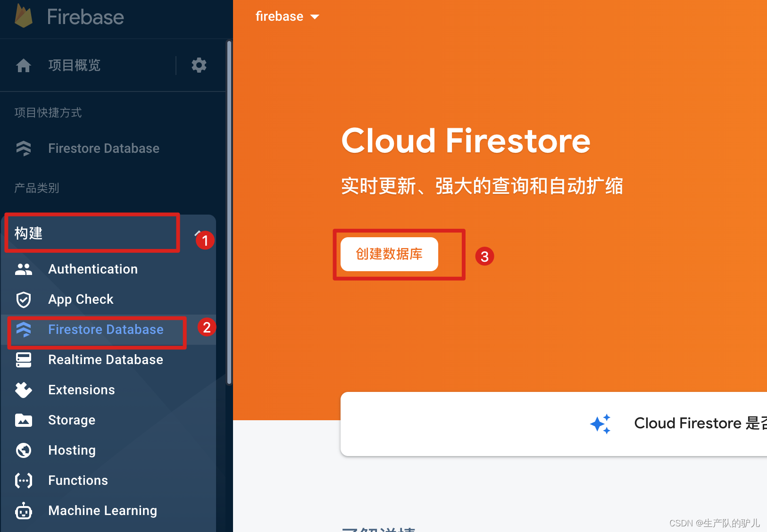
Task: Click the Storage image icon
Action: (x=24, y=420)
